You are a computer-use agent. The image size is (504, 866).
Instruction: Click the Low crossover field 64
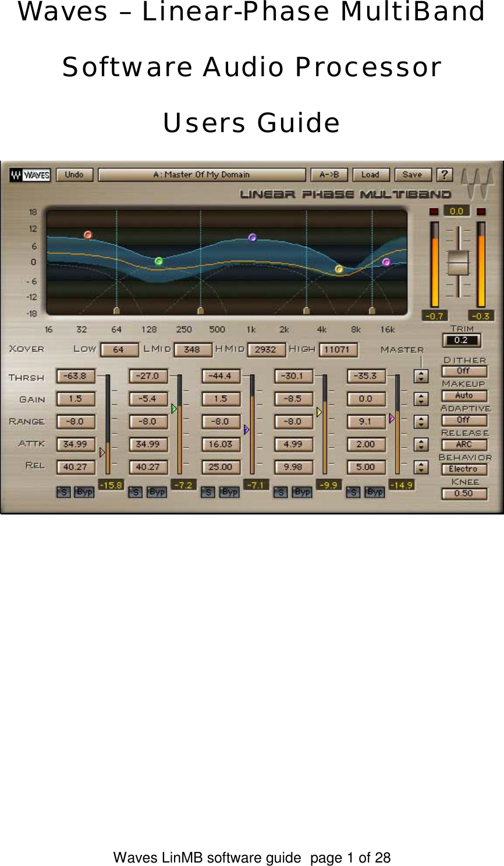119,350
